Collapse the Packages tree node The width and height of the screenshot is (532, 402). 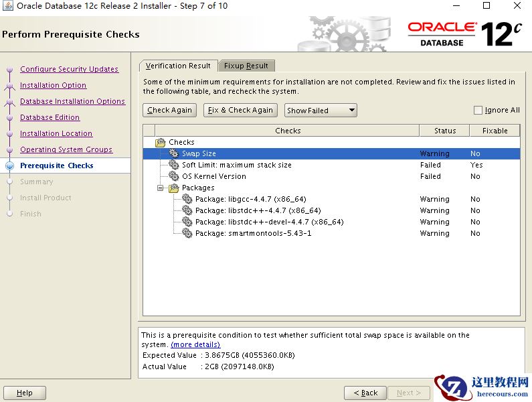pos(160,188)
